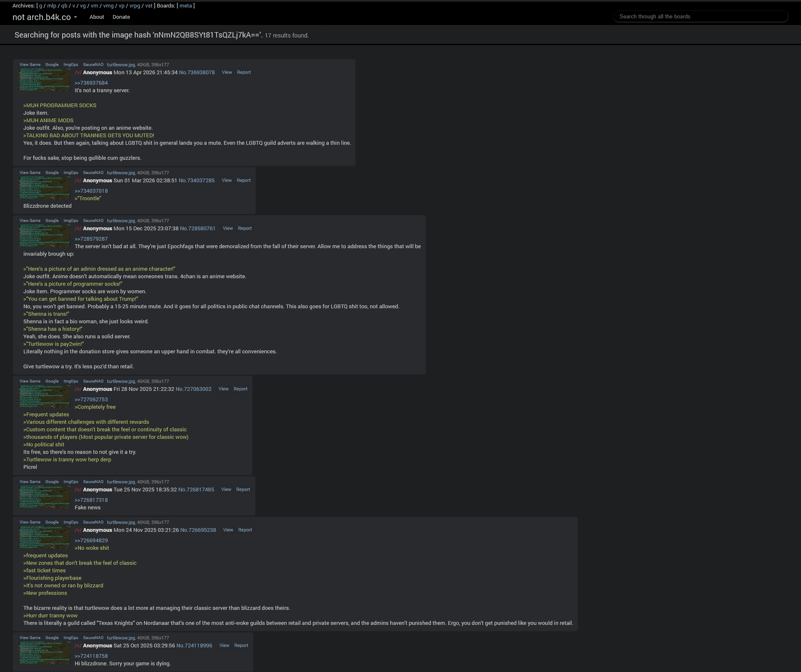Click View Same on post No.724118996
This screenshot has width=801, height=672.
[30, 638]
